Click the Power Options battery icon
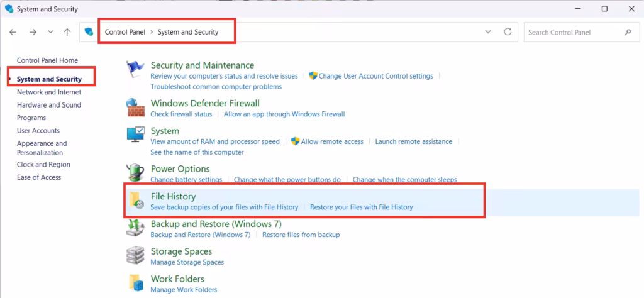 135,172
